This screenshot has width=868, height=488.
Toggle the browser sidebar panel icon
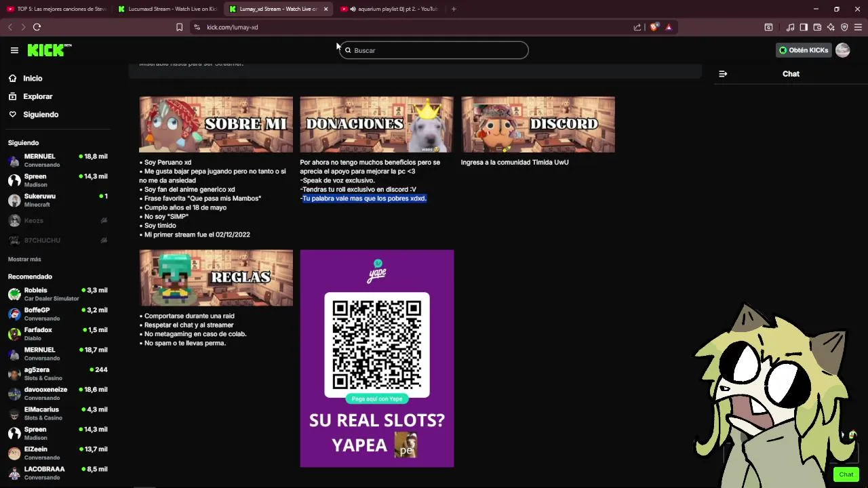804,27
